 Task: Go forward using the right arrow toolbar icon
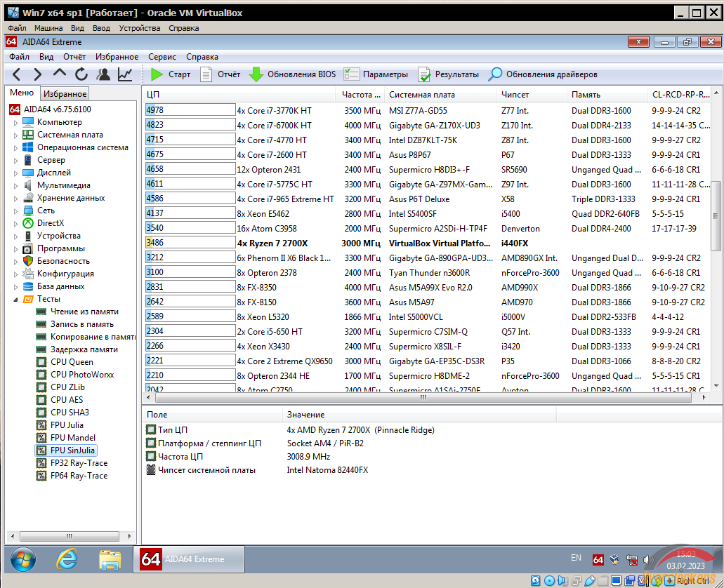click(x=37, y=74)
